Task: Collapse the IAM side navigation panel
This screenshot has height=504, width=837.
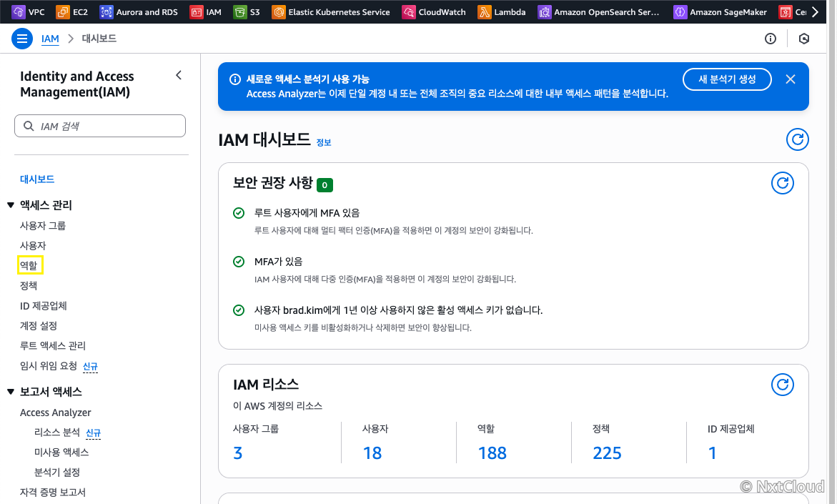Action: point(179,75)
